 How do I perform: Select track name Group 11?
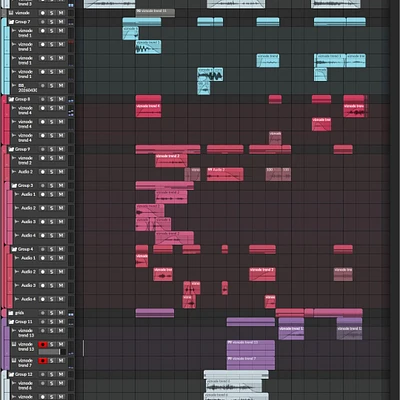point(24,322)
